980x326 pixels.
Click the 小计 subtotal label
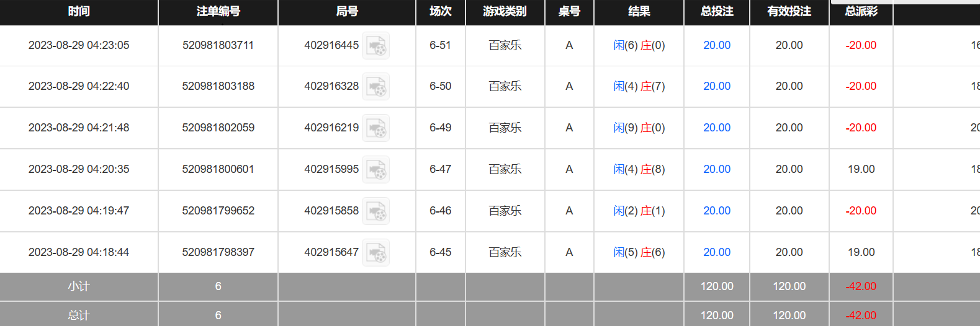point(79,286)
